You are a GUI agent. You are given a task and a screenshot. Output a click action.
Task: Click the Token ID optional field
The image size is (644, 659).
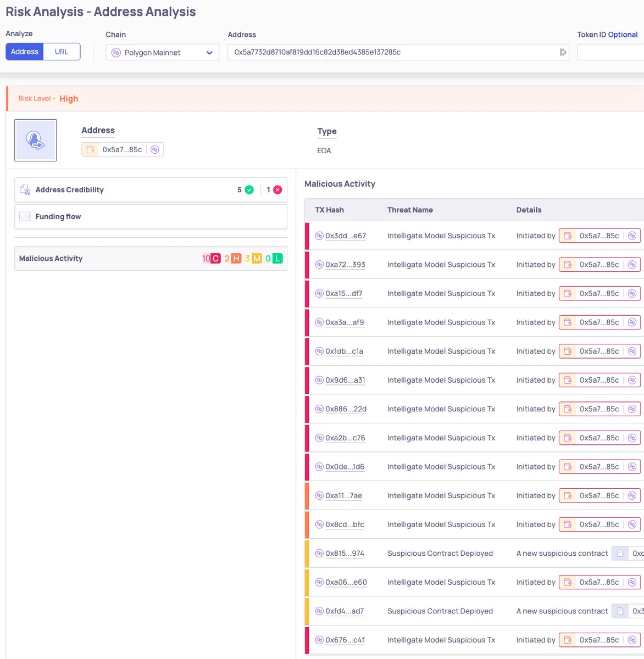point(610,52)
